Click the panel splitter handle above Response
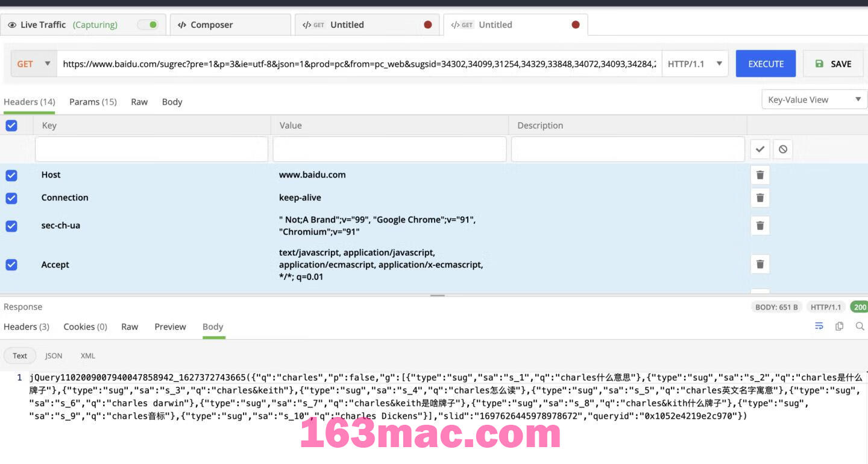This screenshot has height=464, width=868. pyautogui.click(x=438, y=296)
